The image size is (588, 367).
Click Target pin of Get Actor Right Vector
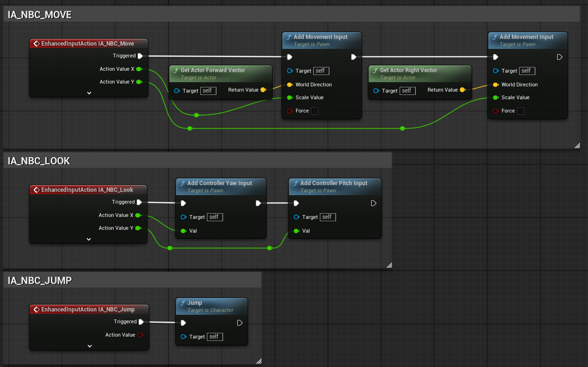(376, 91)
